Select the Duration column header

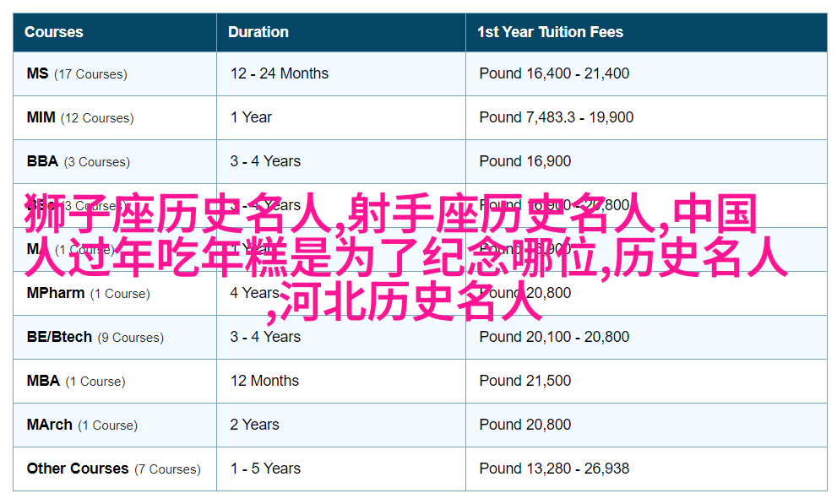coord(258,32)
